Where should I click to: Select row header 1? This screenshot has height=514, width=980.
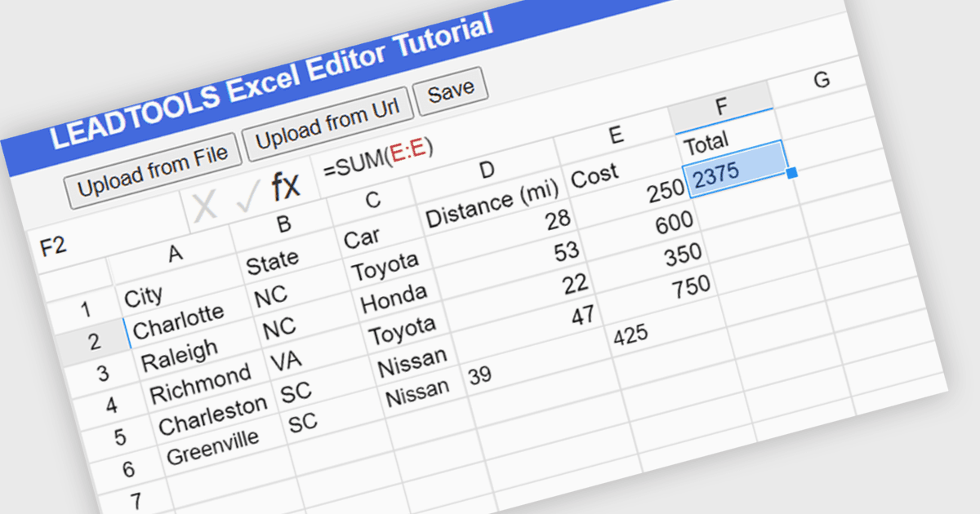pyautogui.click(x=86, y=309)
